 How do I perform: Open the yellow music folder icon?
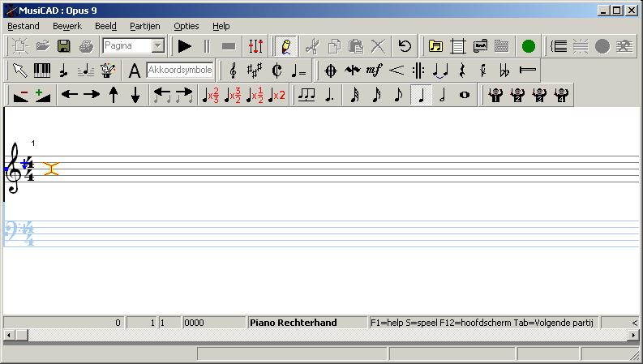coord(435,46)
